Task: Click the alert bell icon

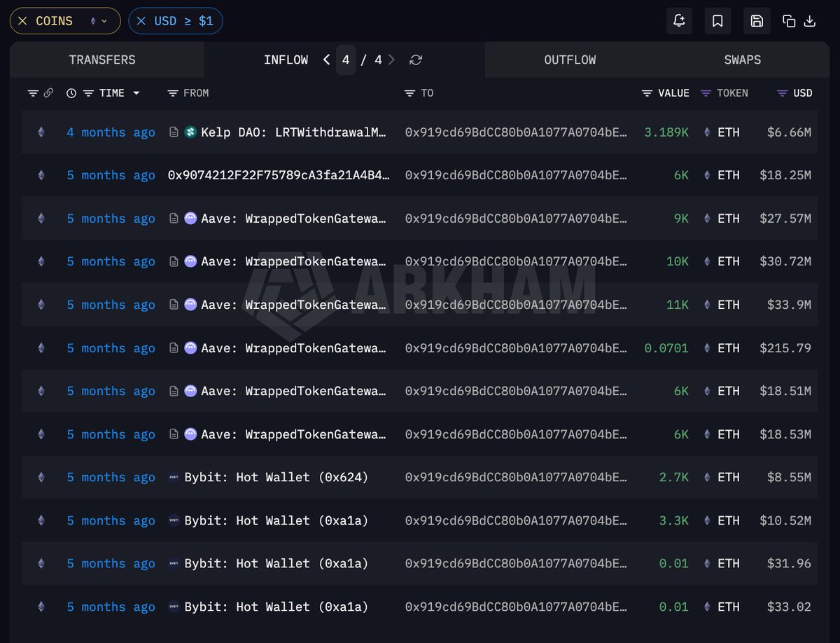Action: 679,21
